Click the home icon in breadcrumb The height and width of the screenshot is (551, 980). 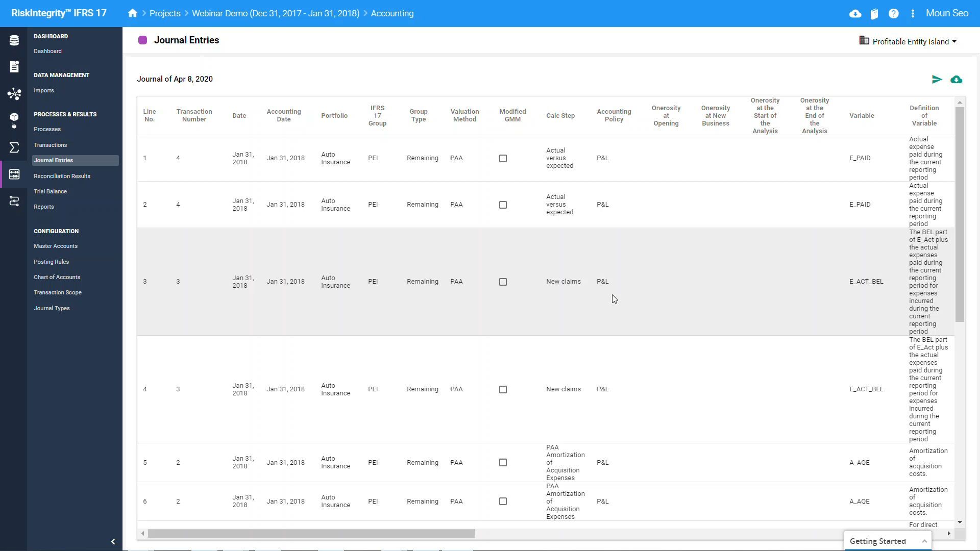[133, 13]
